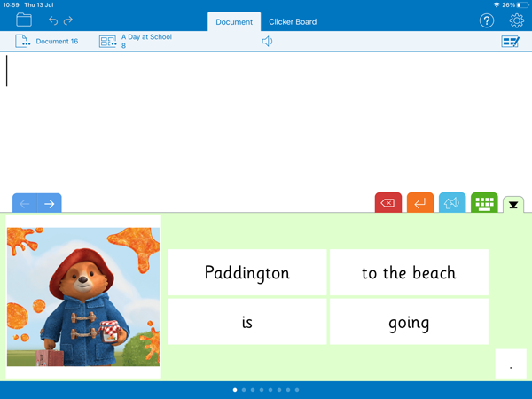Open the files folder icon
This screenshot has height=399, width=532.
click(24, 20)
